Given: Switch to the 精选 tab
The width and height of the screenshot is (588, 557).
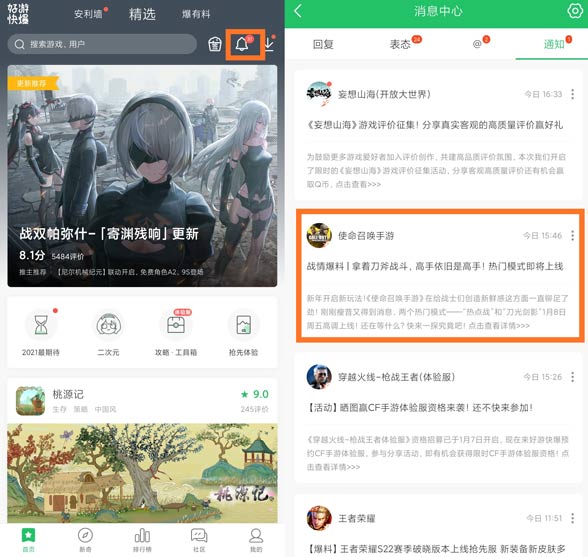Looking at the screenshot, I should click(142, 14).
